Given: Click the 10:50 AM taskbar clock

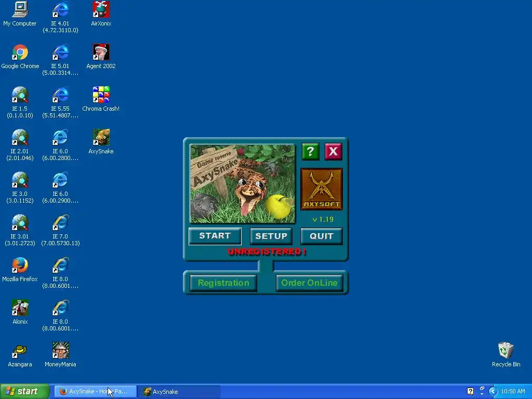Looking at the screenshot, I should [513, 392].
